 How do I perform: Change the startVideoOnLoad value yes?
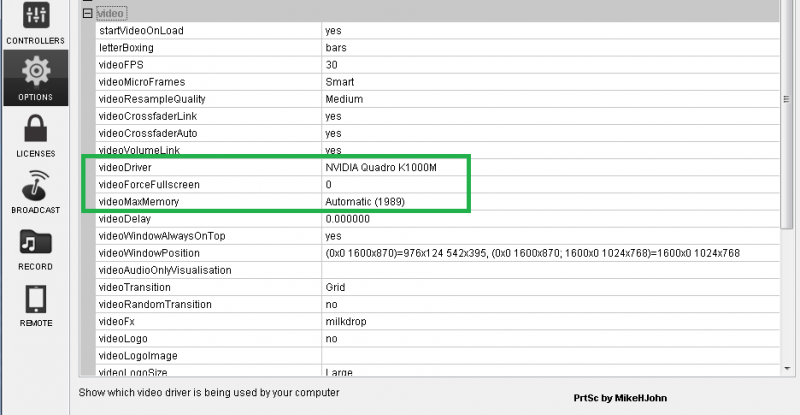[x=333, y=31]
